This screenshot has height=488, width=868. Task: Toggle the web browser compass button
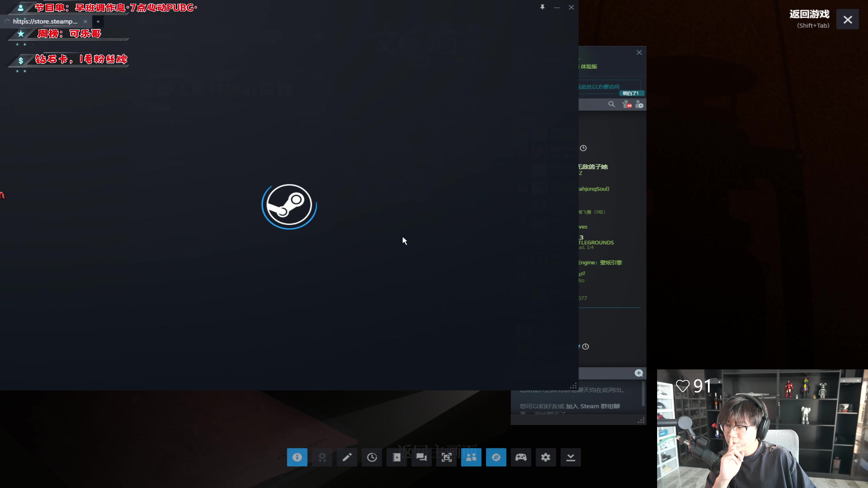(x=496, y=457)
